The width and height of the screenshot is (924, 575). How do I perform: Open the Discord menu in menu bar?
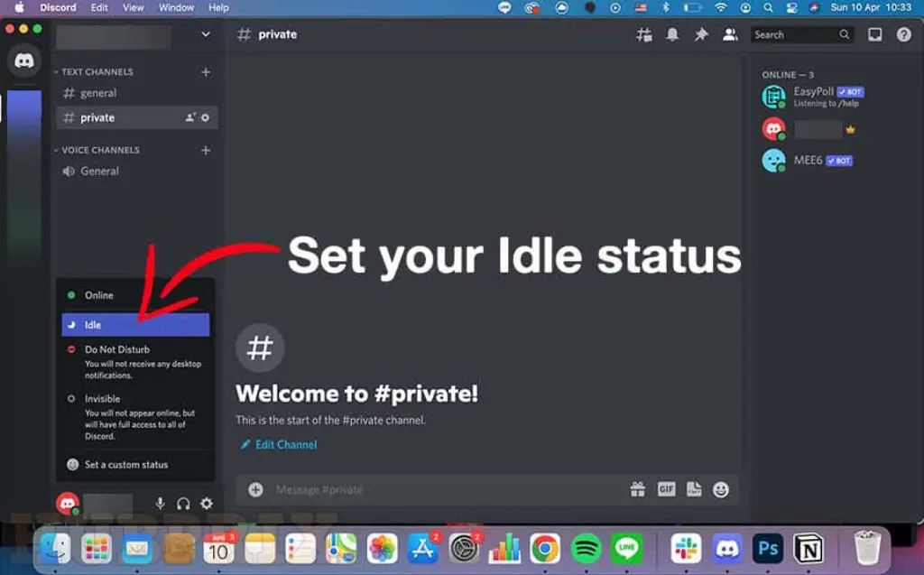[x=58, y=7]
